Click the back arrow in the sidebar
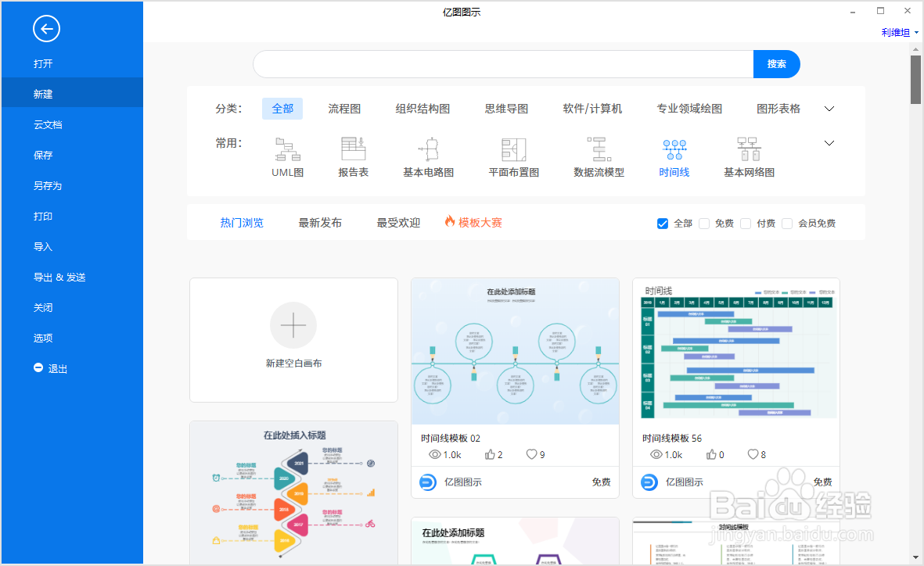Image resolution: width=924 pixels, height=566 pixels. pos(46,29)
